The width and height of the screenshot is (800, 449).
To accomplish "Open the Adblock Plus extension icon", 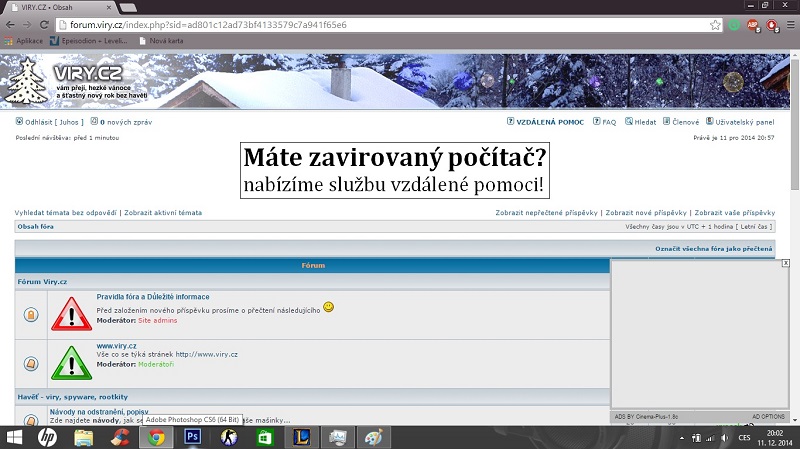I will pyautogui.click(x=752, y=24).
